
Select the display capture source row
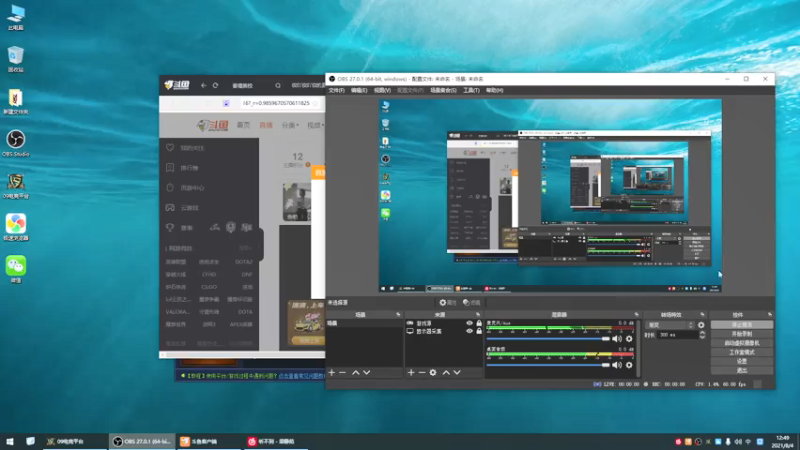pyautogui.click(x=444, y=331)
